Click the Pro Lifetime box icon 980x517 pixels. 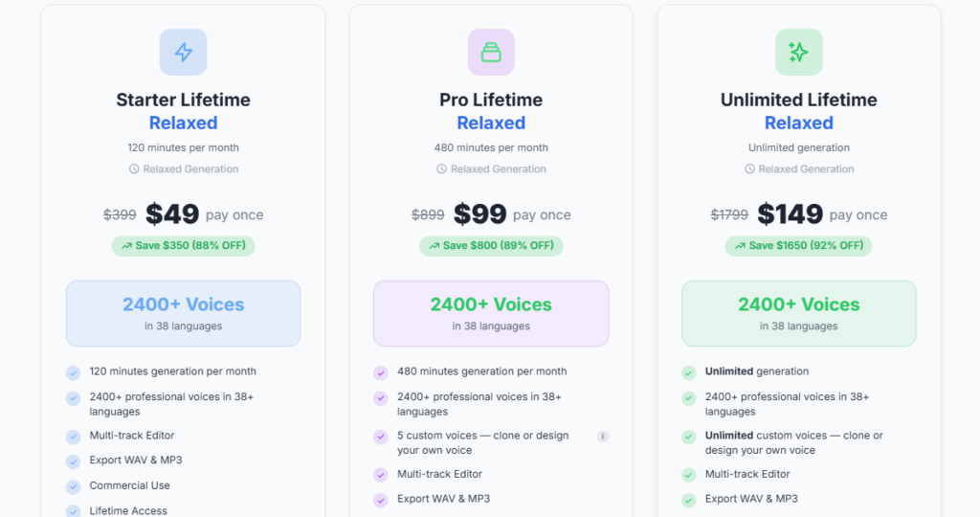pos(491,53)
